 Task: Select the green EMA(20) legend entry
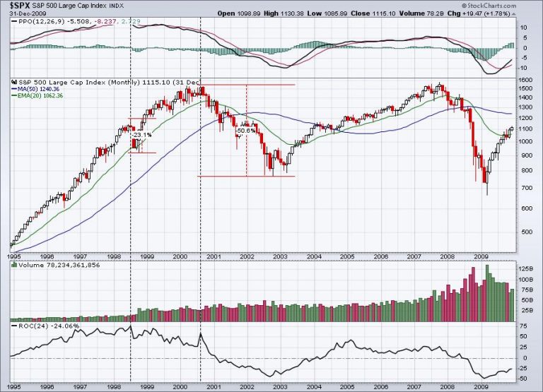coord(37,95)
